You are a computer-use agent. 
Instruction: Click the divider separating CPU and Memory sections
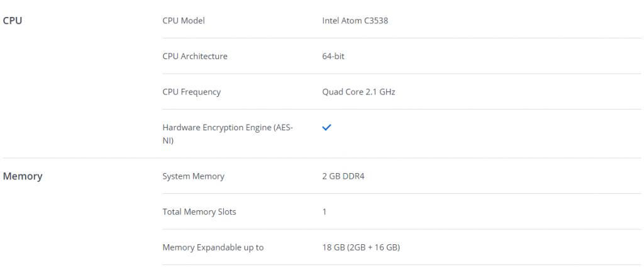(x=322, y=158)
